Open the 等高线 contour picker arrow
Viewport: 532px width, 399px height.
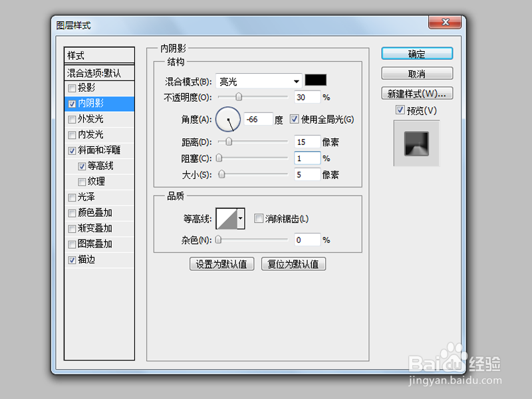coord(241,219)
